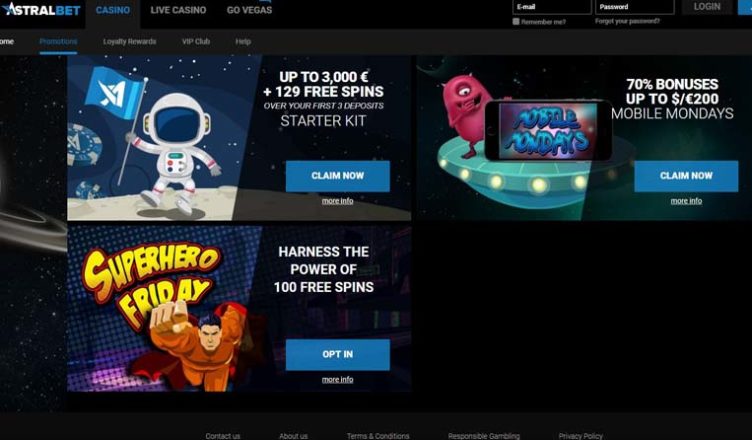The image size is (752, 440).
Task: Open the Help menu item
Action: (x=243, y=42)
